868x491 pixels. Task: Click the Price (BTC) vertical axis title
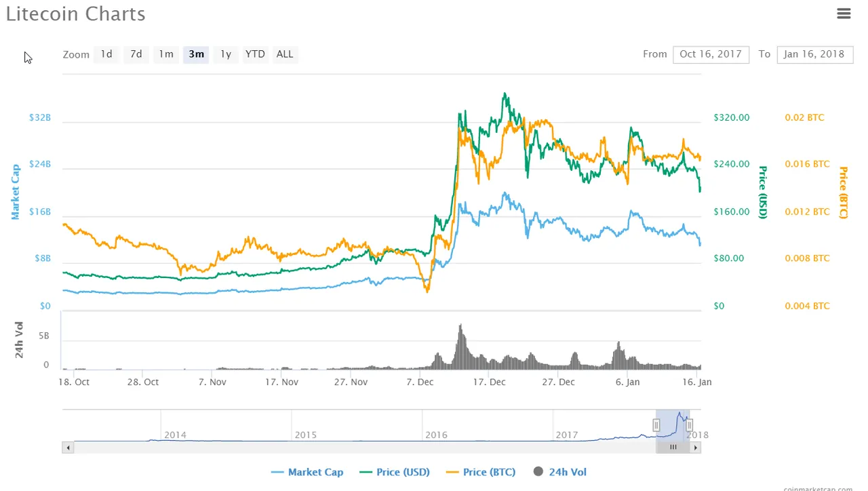pyautogui.click(x=844, y=193)
